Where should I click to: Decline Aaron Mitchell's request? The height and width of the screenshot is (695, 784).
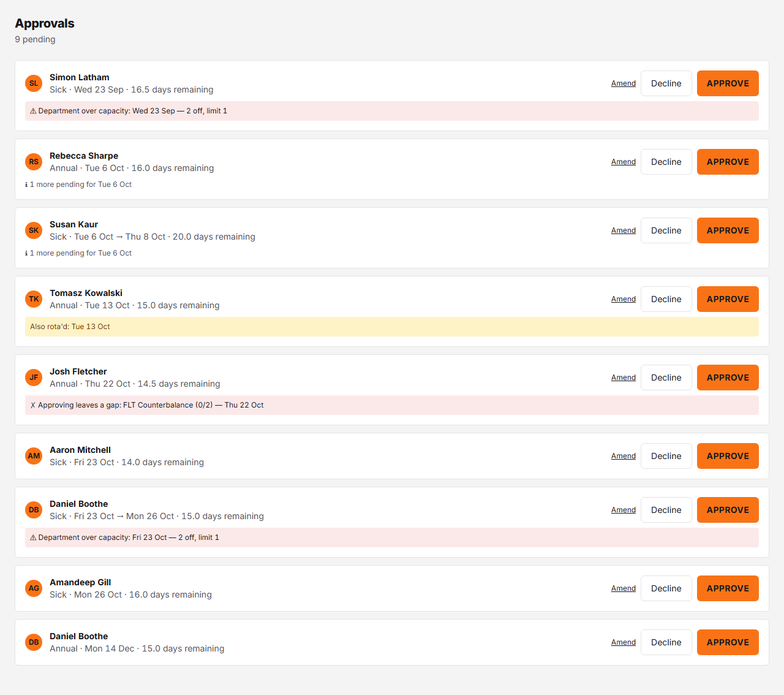(666, 456)
